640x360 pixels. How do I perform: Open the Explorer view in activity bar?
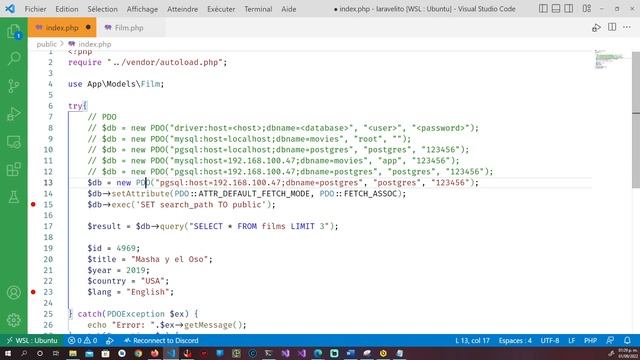[14, 31]
